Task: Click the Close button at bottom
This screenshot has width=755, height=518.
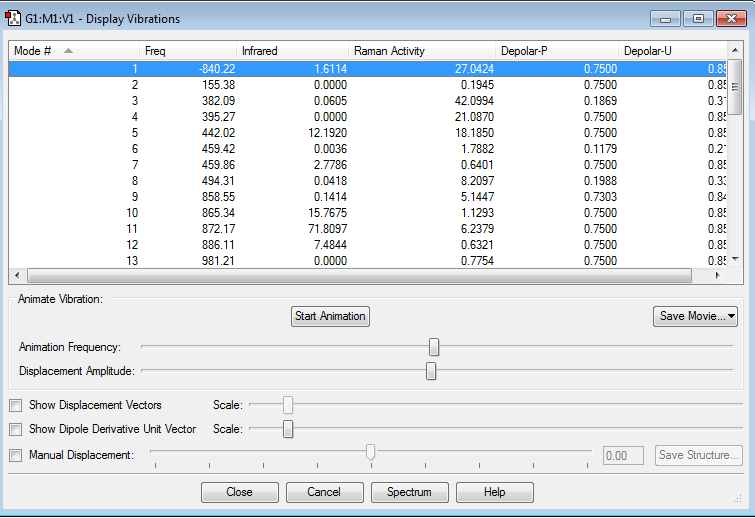Action: [x=240, y=492]
